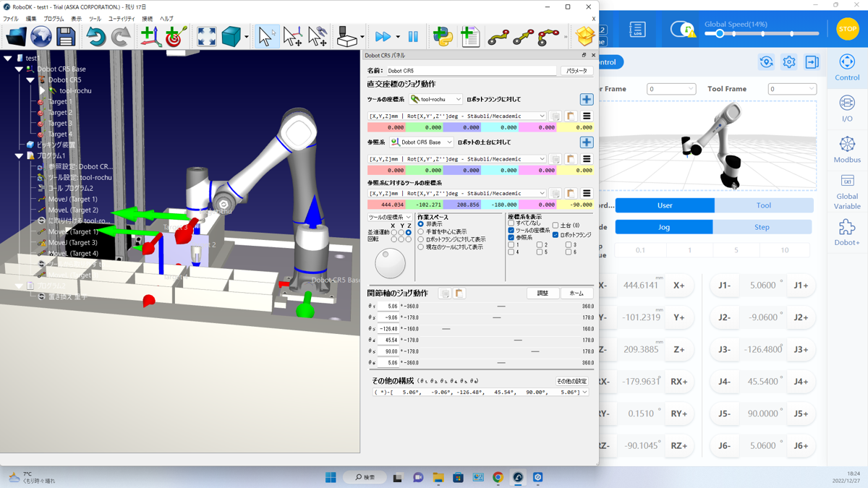Screen dimensions: 868x488
Task: Pause the simulation
Action: pyautogui.click(x=413, y=36)
